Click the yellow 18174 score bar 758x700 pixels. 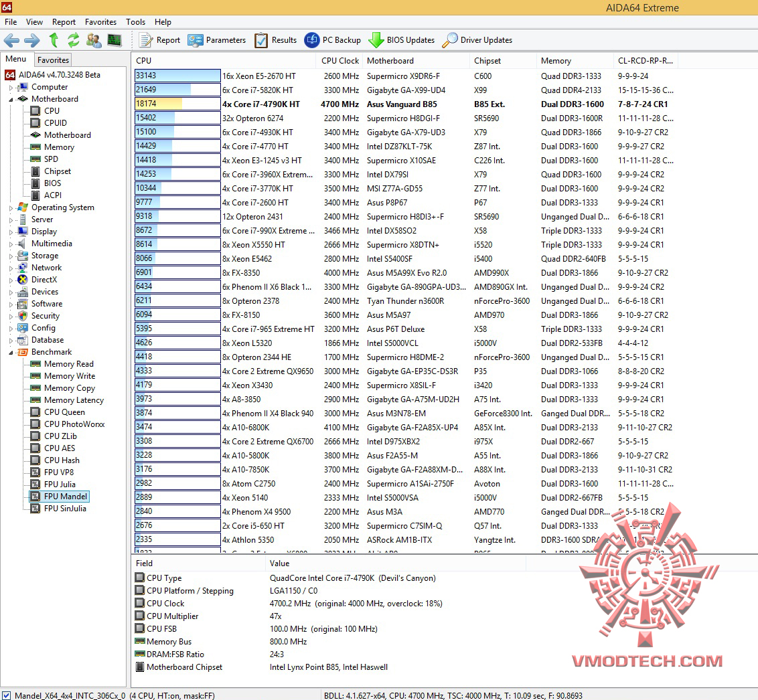177,104
